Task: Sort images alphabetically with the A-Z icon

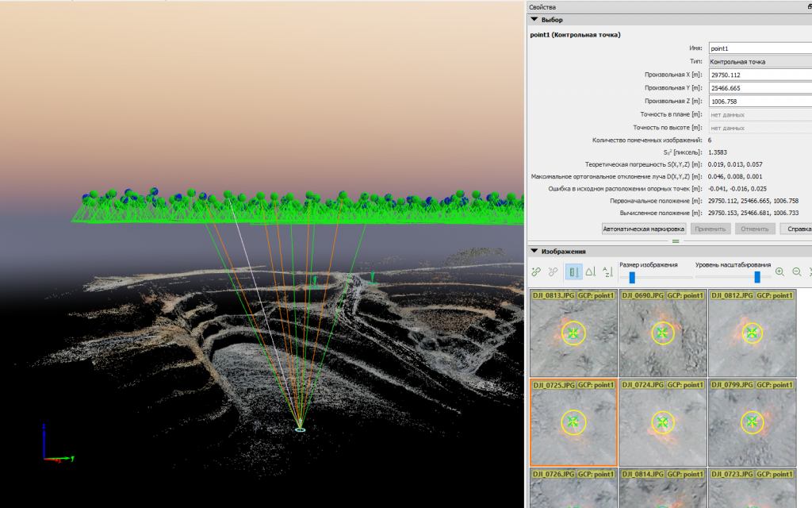Action: (608, 271)
